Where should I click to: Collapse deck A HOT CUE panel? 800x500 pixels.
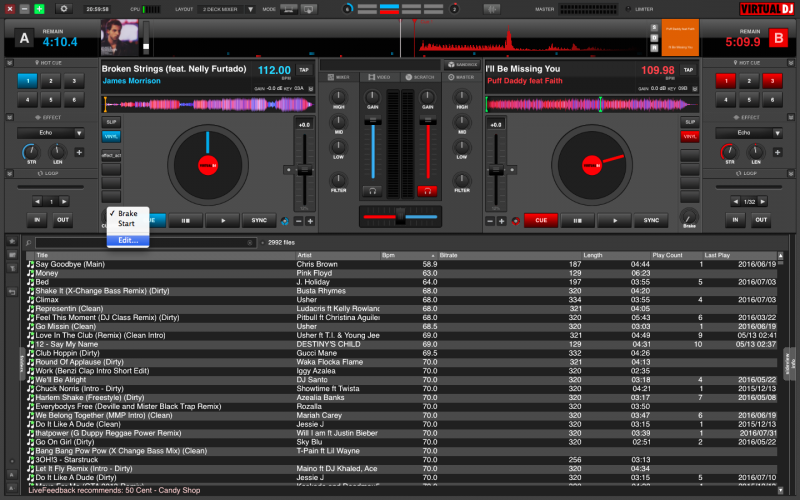click(9, 63)
